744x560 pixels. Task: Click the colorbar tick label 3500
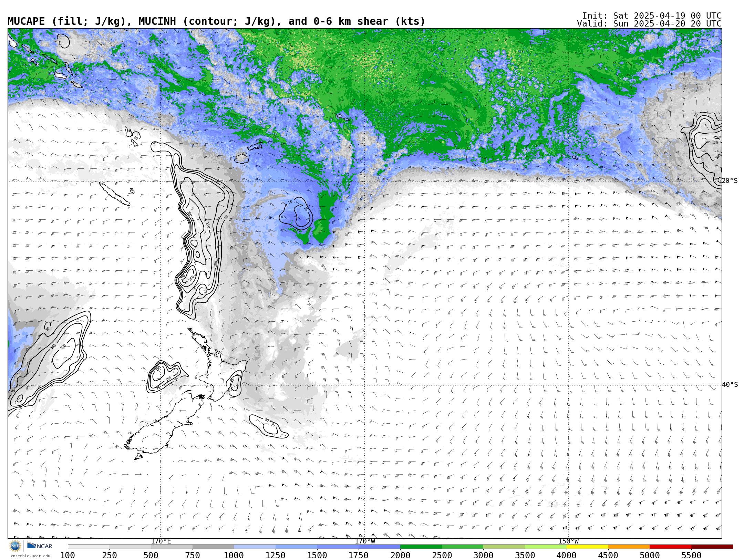point(525,556)
